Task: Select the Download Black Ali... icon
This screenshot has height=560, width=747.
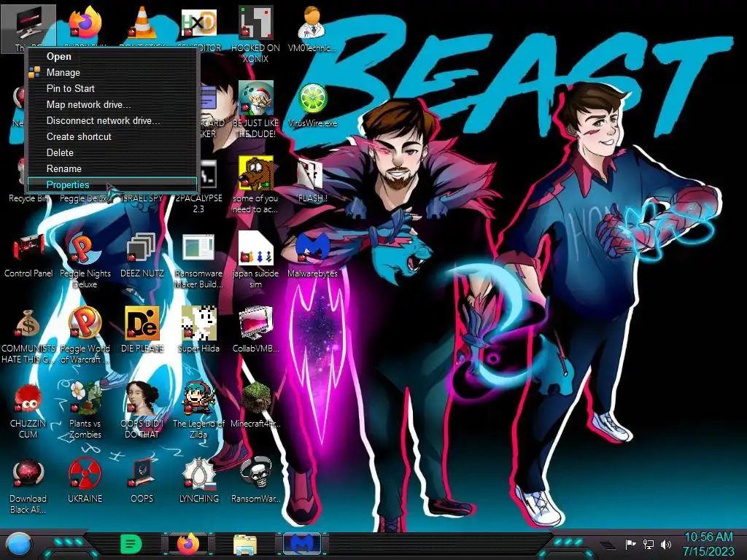Action: pyautogui.click(x=28, y=474)
